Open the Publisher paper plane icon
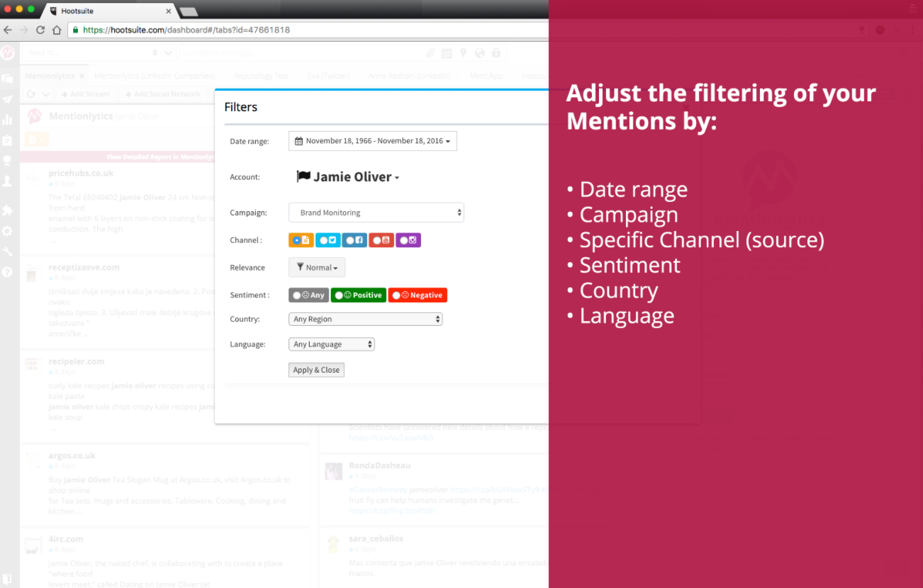 coord(8,100)
